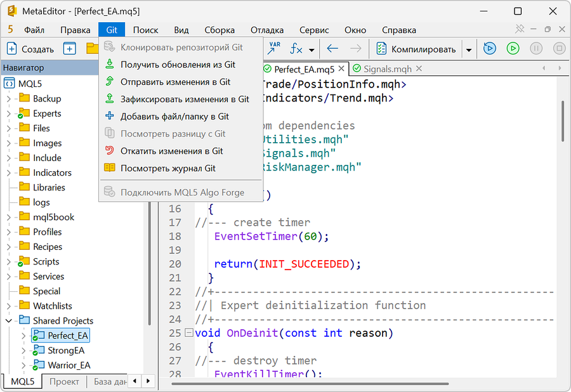Expand the Perfect_EA project
Image resolution: width=571 pixels, height=392 pixels.
pyautogui.click(x=23, y=336)
